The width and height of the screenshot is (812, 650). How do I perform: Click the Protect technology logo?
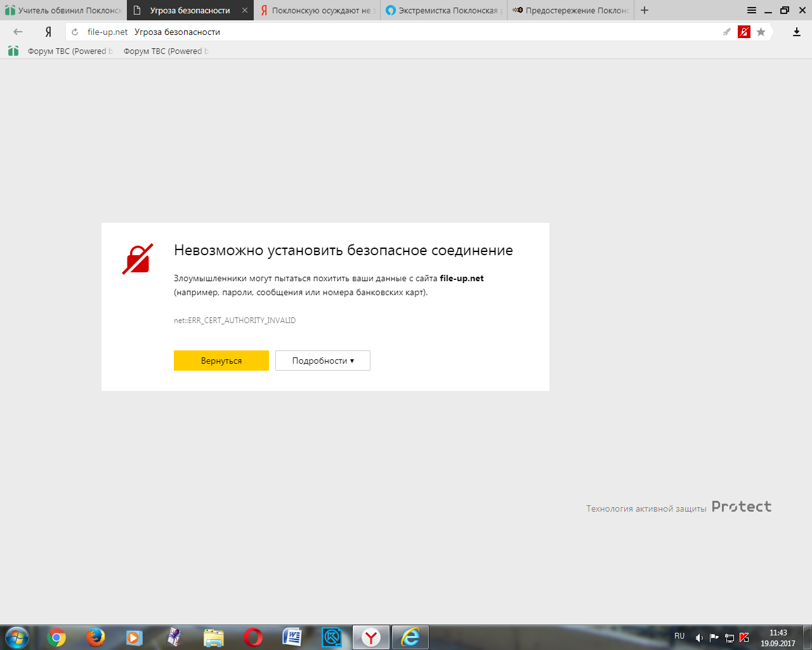pos(742,507)
